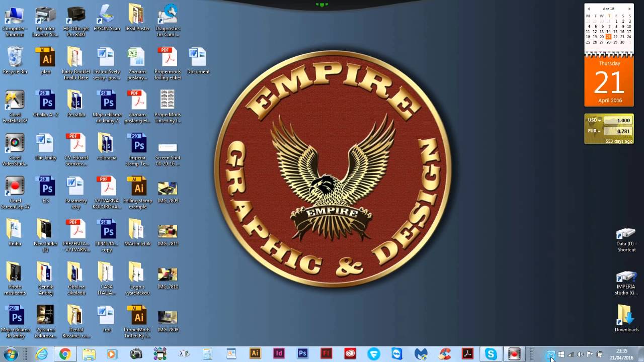The image size is (644, 362).
Task: Select the Diagnostics for Card shortcut
Action: click(x=168, y=20)
